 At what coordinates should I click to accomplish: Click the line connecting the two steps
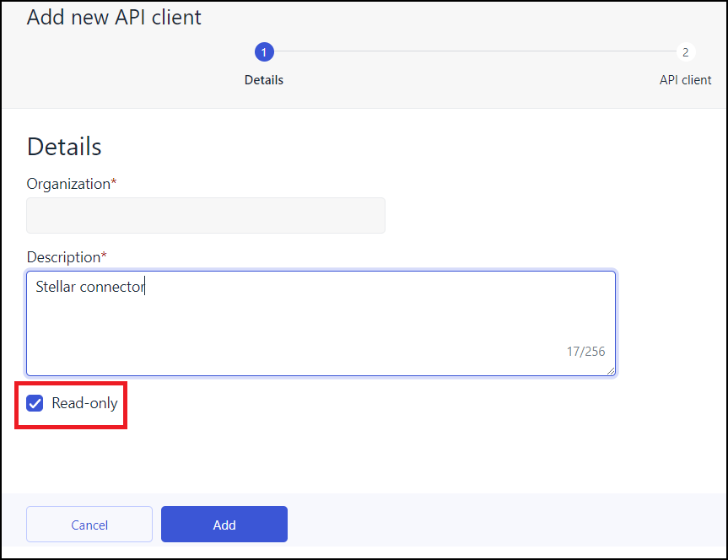click(474, 52)
